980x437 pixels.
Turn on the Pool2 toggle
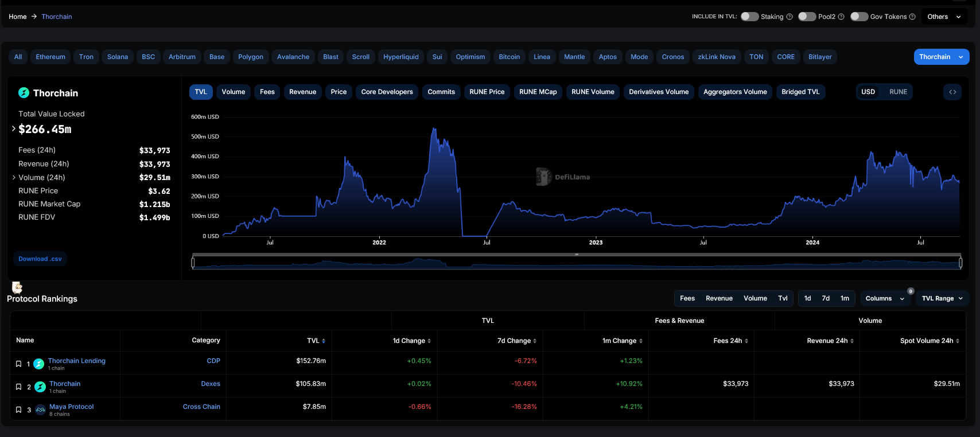click(807, 17)
